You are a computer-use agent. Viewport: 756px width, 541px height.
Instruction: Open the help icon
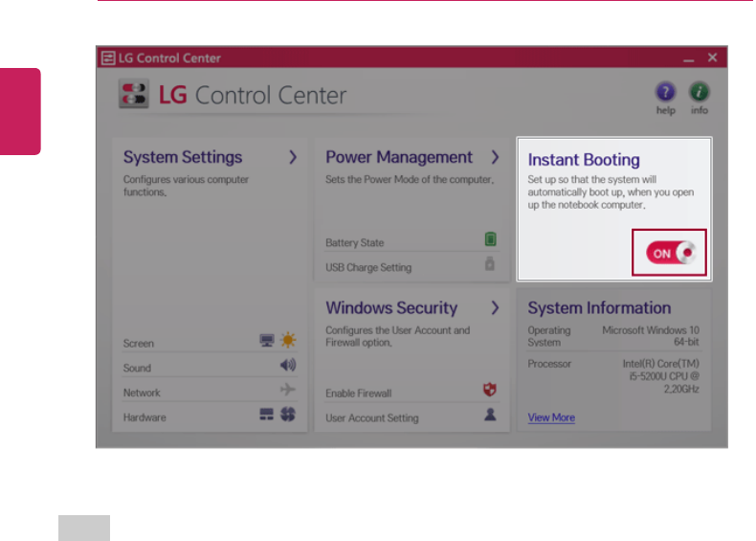coord(665,92)
